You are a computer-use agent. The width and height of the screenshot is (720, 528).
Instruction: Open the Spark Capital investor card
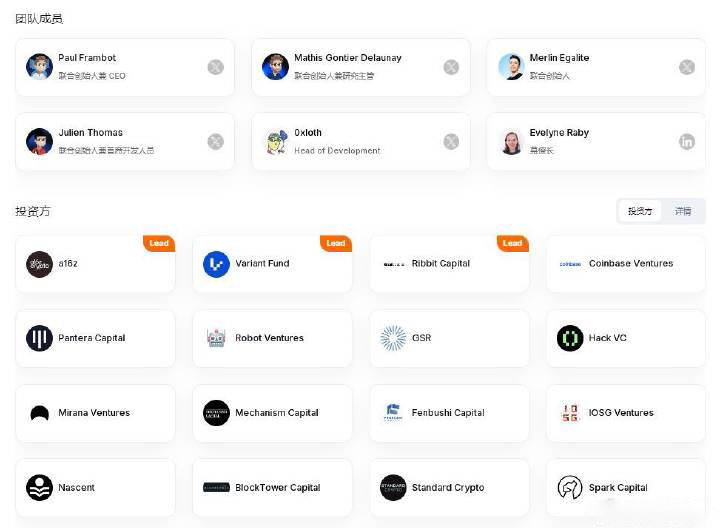tap(625, 488)
